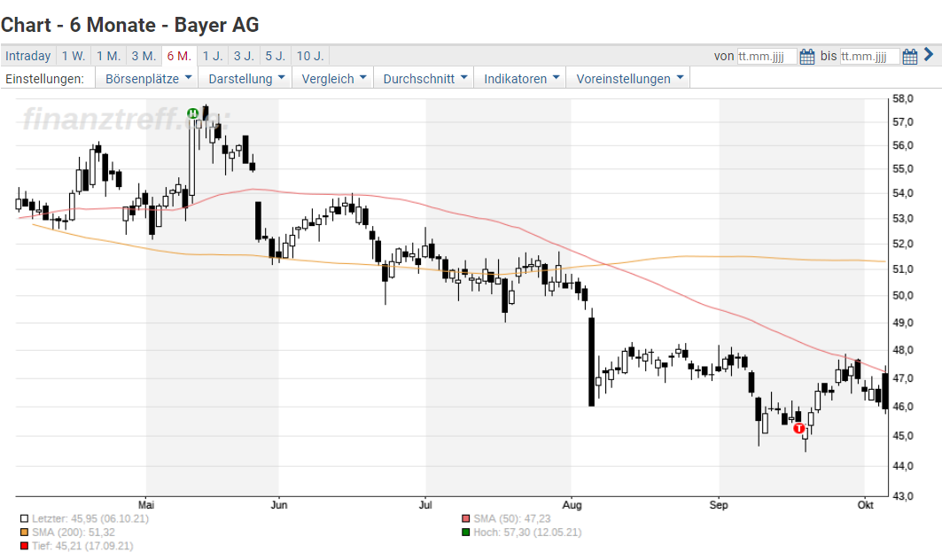
Task: Click the 'Jul' month axis label
Action: coord(425,505)
